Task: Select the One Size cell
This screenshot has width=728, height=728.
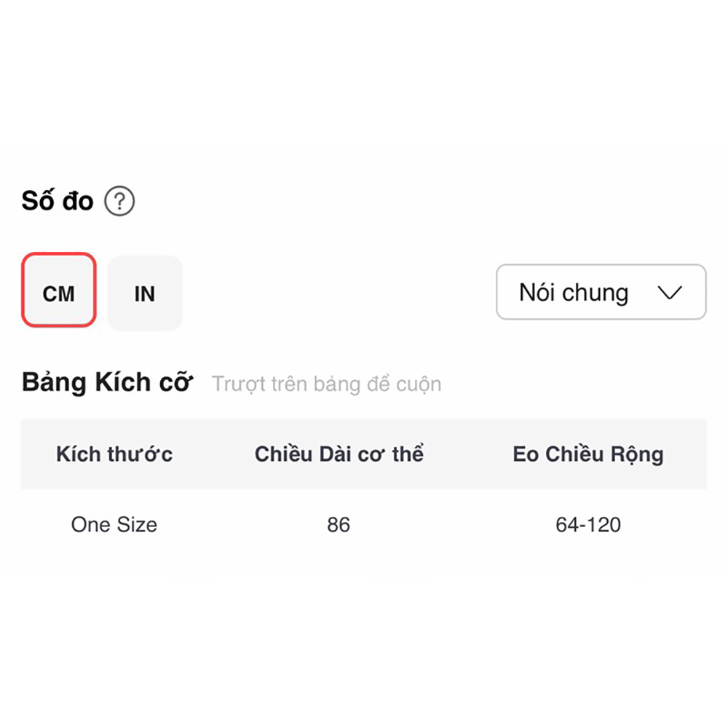Action: point(114,524)
